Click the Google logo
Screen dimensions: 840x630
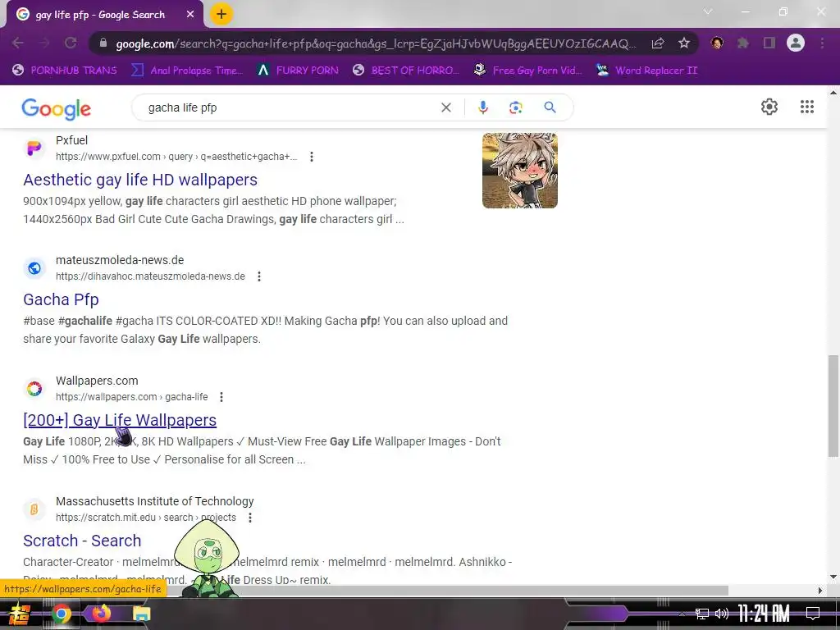point(57,109)
